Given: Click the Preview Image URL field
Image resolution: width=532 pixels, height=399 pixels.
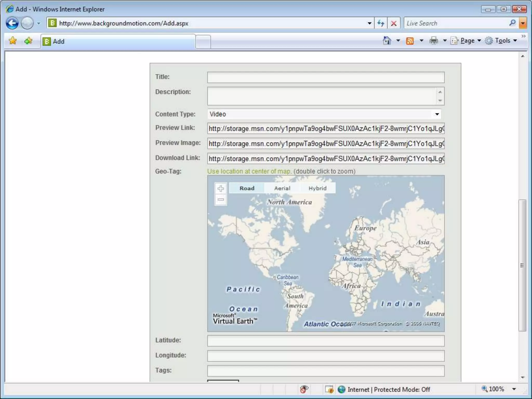Looking at the screenshot, I should pyautogui.click(x=326, y=144).
